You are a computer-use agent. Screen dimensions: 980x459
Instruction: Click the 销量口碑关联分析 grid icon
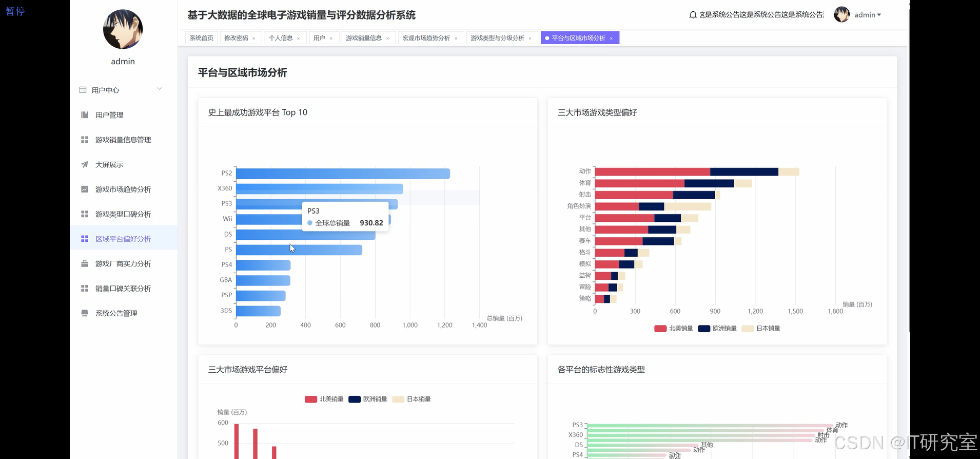(85, 289)
